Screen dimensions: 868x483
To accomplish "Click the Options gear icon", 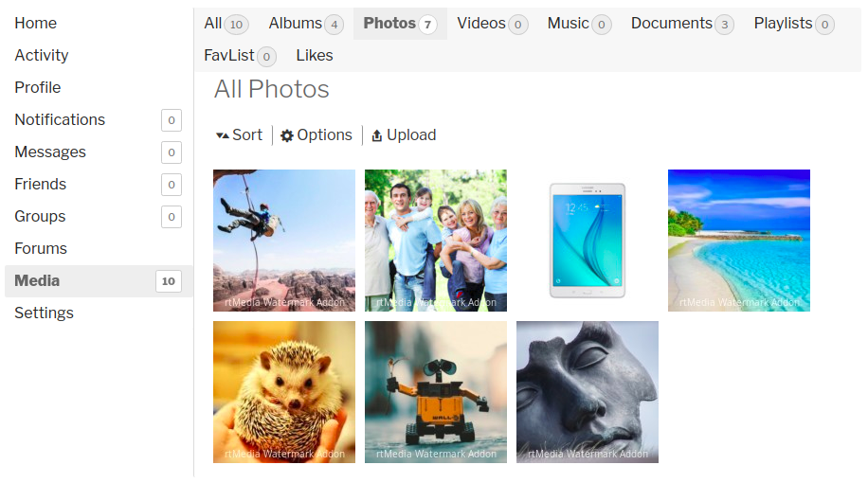I will pyautogui.click(x=287, y=135).
